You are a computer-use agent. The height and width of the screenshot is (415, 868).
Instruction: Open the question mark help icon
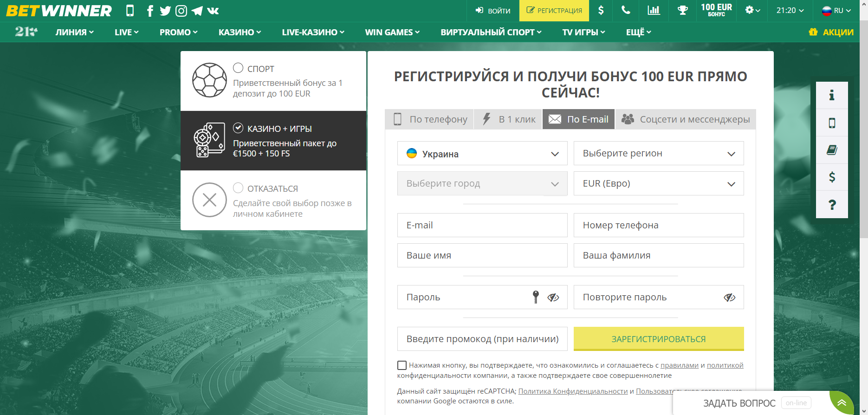[x=832, y=204]
